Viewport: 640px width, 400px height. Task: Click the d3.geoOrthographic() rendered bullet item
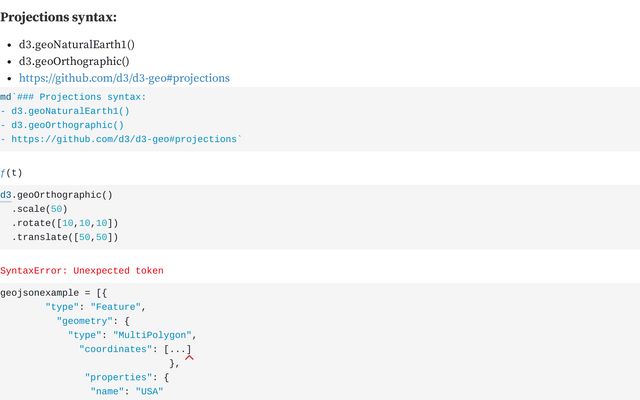click(74, 61)
